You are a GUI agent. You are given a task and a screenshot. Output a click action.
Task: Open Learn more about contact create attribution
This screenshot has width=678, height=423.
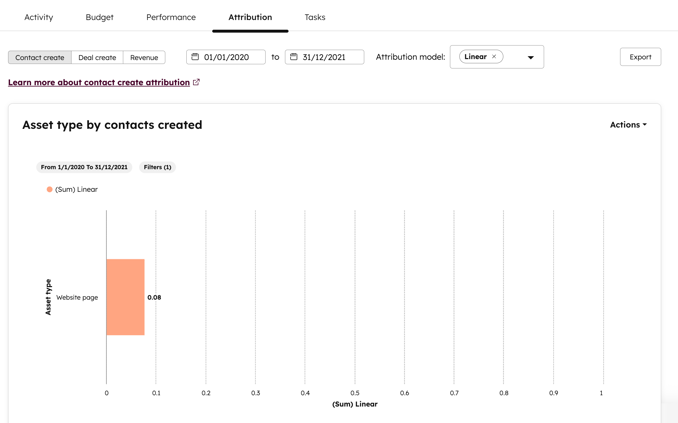[99, 82]
